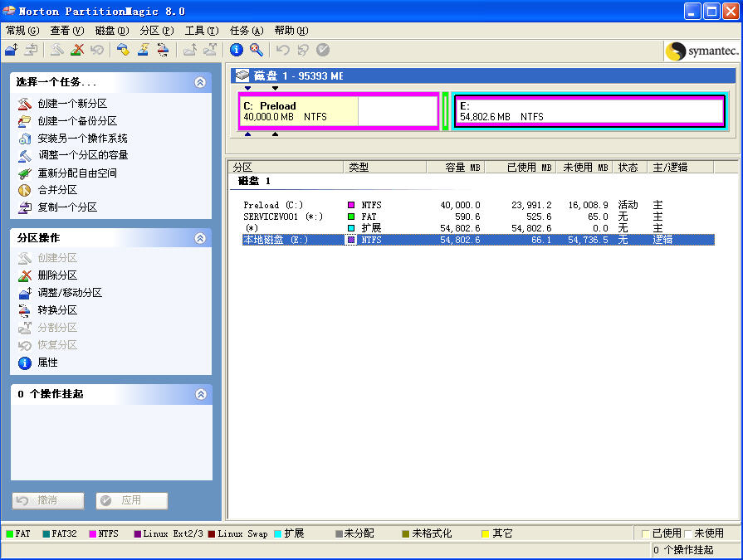The image size is (743, 560).
Task: Select E: partition block in disk map
Action: coord(589,111)
